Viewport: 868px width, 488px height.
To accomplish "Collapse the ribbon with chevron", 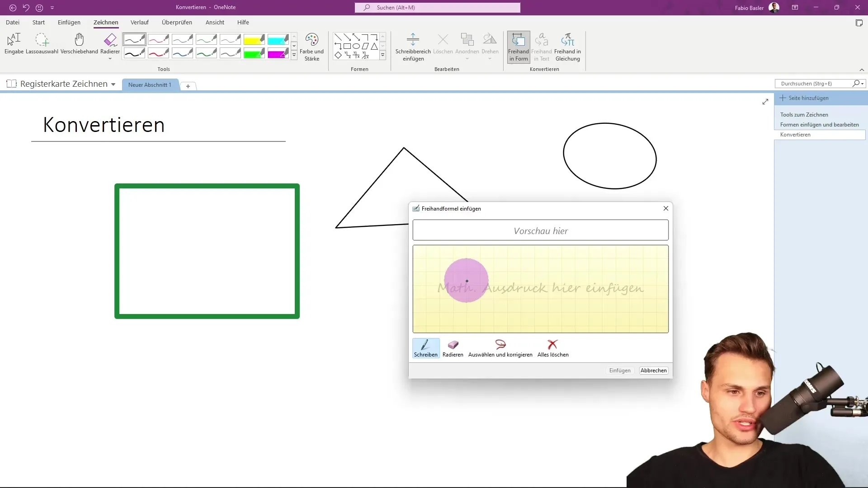I will pos(862,70).
